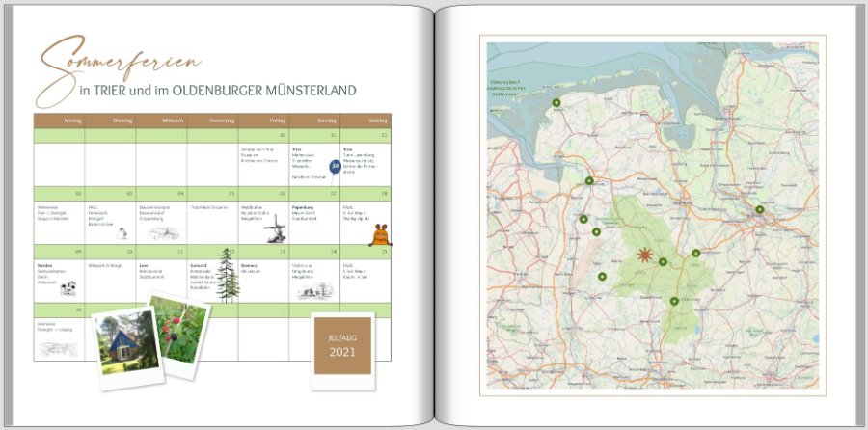Viewport: 868px width, 430px height.
Task: Click the small figure sketch under date 03
Action: coord(122,233)
